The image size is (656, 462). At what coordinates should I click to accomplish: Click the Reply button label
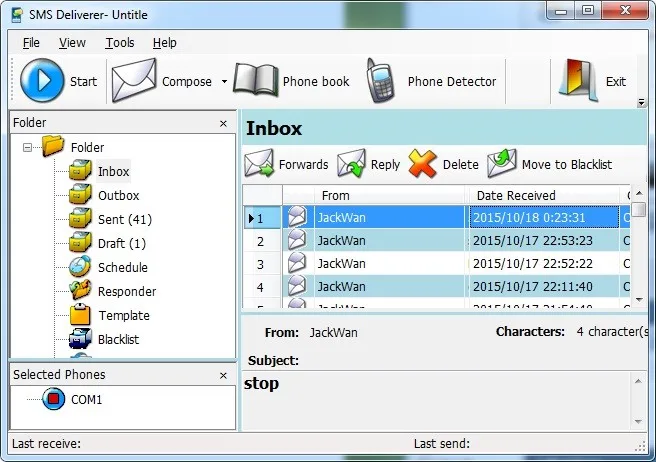tap(385, 164)
